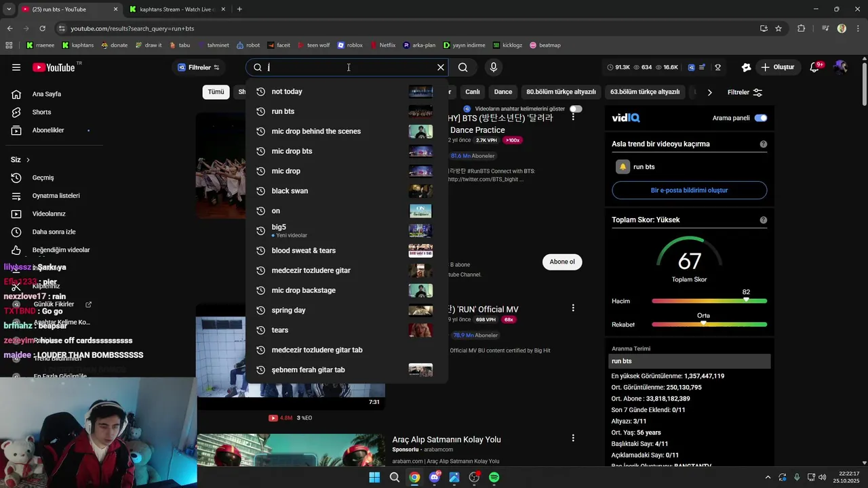Show more filter chips with arrow
The width and height of the screenshot is (868, 488).
(x=709, y=92)
